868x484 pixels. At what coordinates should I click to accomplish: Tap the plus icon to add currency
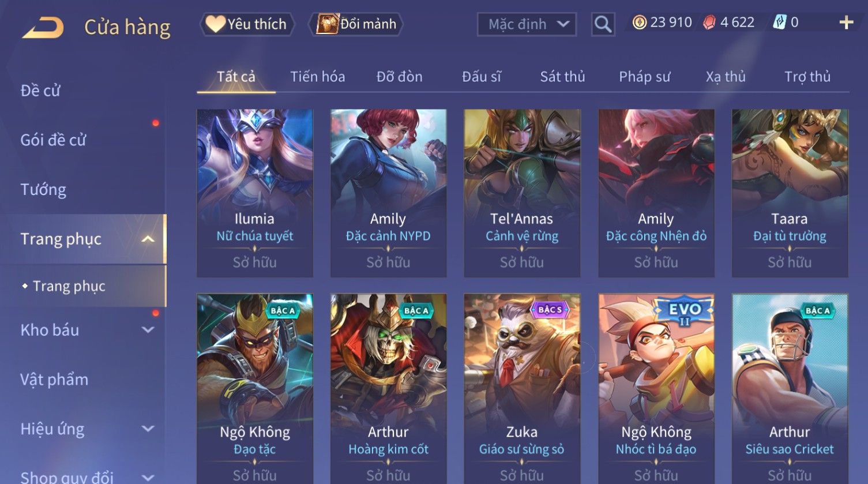coord(846,22)
